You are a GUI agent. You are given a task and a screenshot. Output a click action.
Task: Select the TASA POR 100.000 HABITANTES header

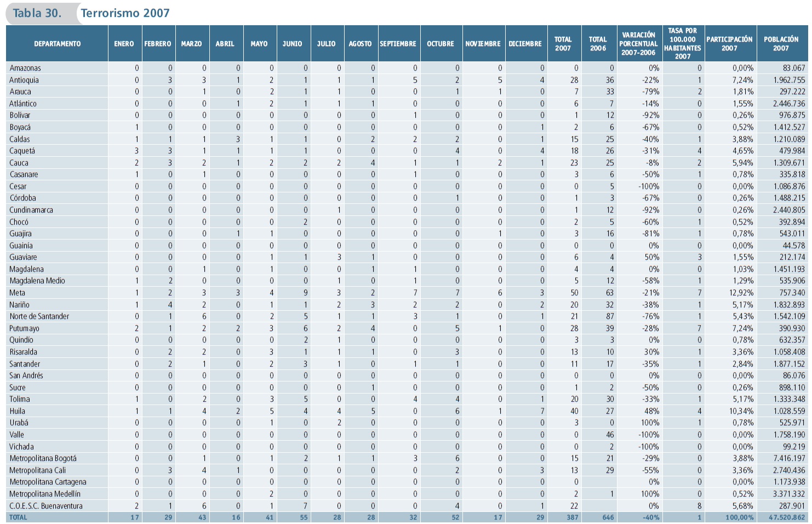coord(683,44)
